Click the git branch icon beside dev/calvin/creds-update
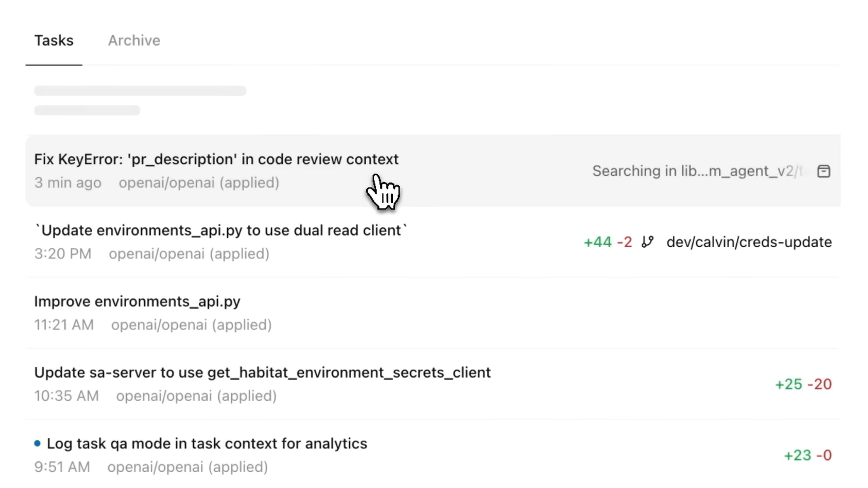Image resolution: width=868 pixels, height=488 pixels. click(647, 242)
